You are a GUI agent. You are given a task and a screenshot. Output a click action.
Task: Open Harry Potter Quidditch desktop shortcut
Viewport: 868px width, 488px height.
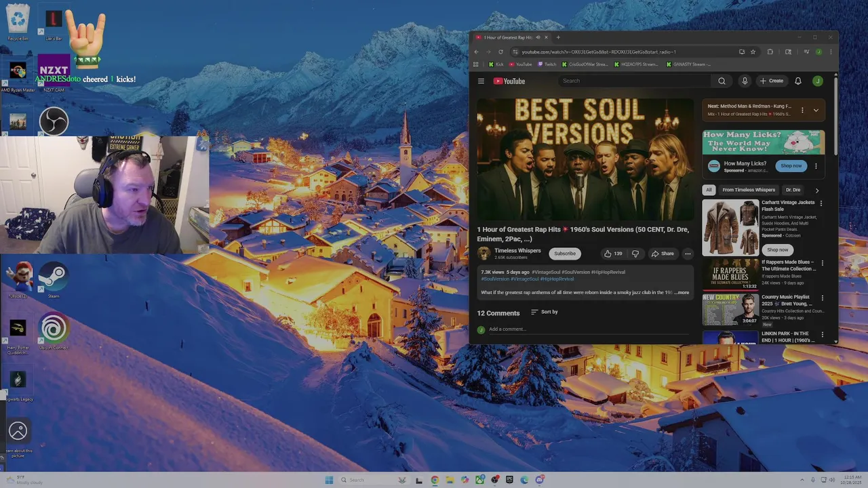pyautogui.click(x=18, y=334)
